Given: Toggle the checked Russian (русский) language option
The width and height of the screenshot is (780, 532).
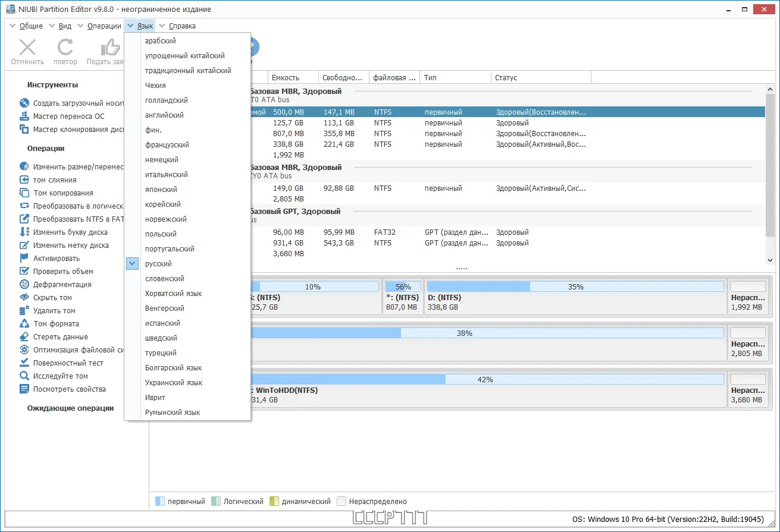Looking at the screenshot, I should 158,264.
